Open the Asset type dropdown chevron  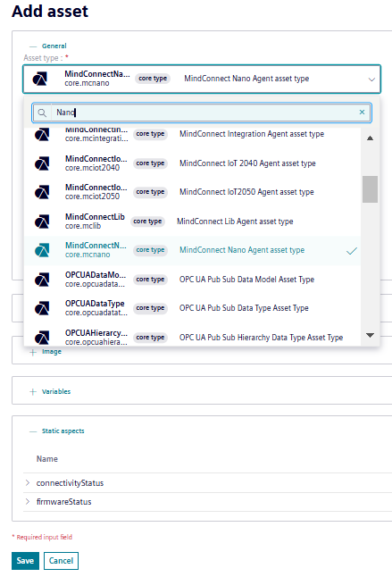click(x=371, y=79)
